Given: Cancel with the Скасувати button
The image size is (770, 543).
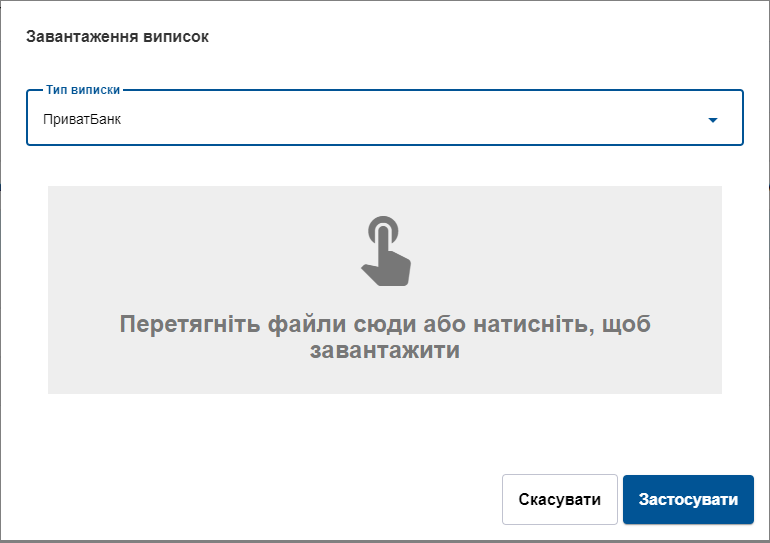Looking at the screenshot, I should [559, 499].
